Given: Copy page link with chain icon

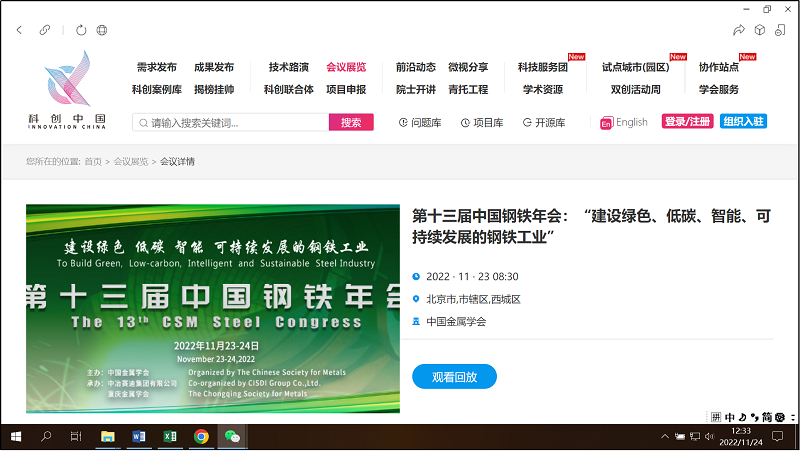Looking at the screenshot, I should tap(45, 30).
